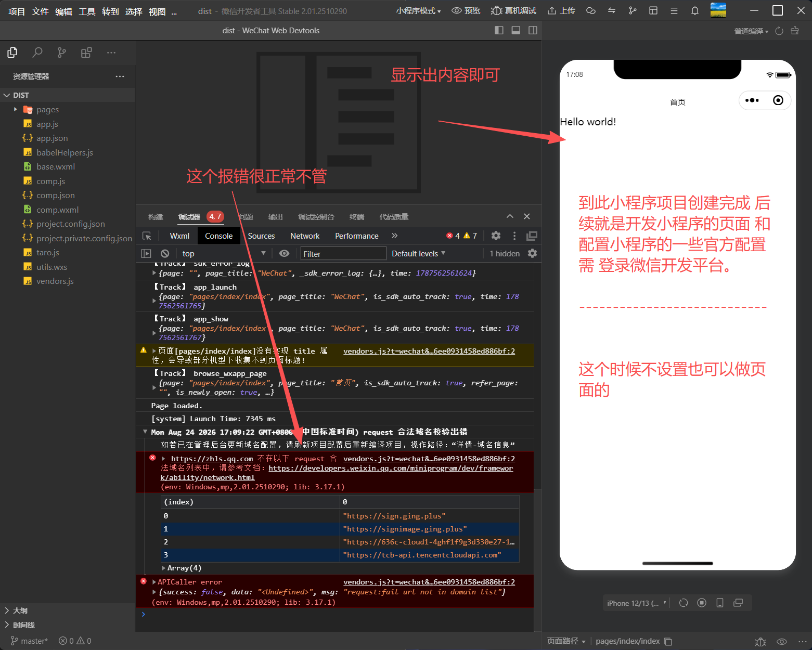Open the 页面路径 dropdown
This screenshot has height=650, width=812.
[x=566, y=641]
